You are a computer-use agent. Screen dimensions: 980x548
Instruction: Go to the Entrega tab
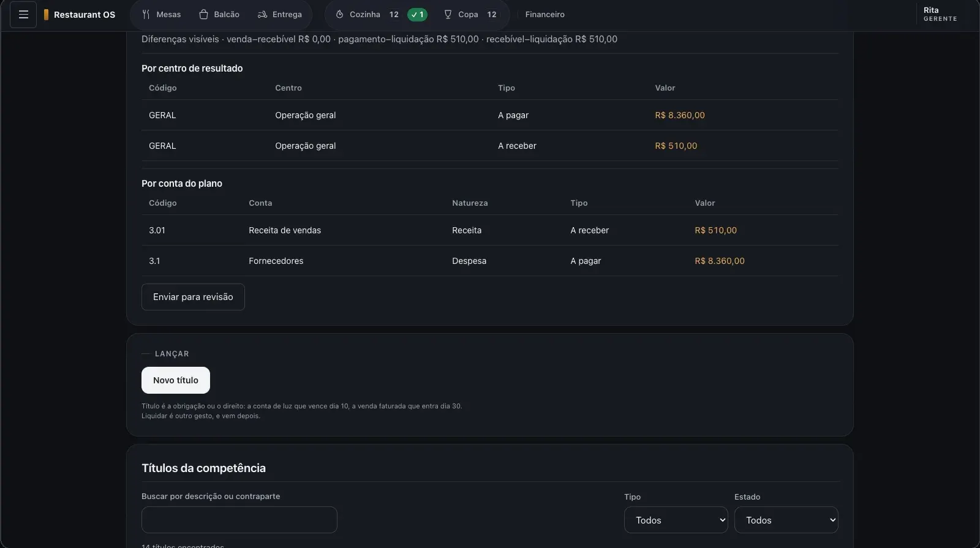[x=280, y=15]
